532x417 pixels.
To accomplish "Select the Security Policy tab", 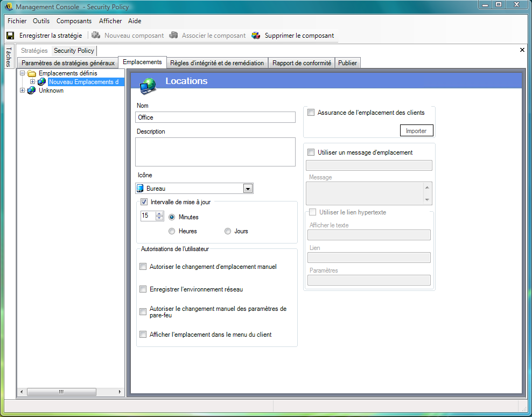I will click(74, 51).
